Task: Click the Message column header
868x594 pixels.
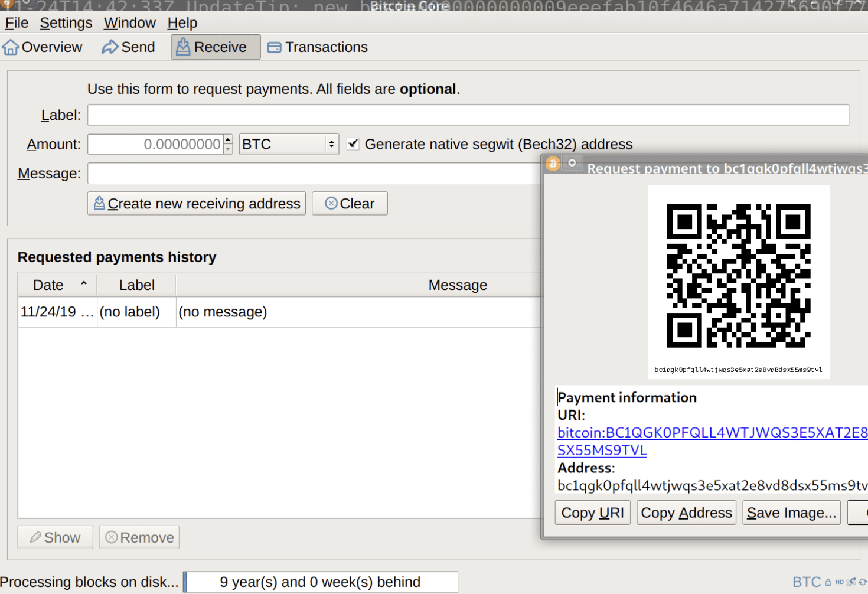Action: pos(358,285)
